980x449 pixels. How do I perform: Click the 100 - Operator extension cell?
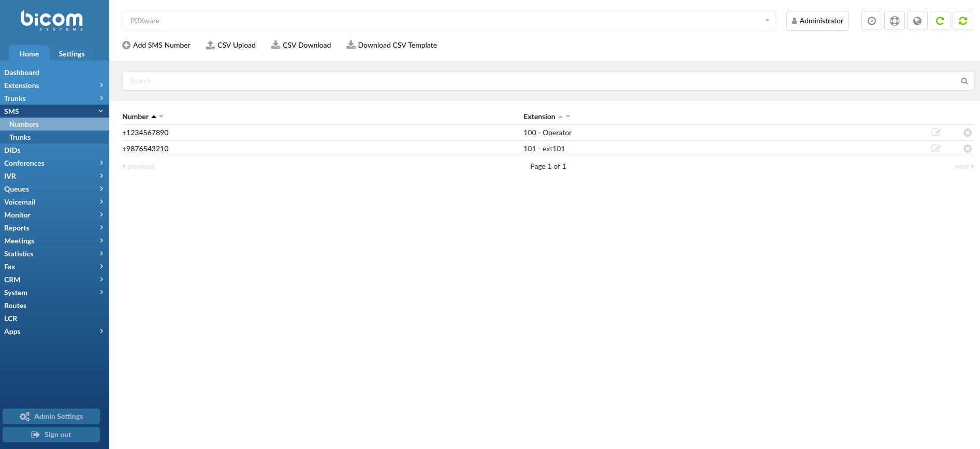(x=547, y=133)
